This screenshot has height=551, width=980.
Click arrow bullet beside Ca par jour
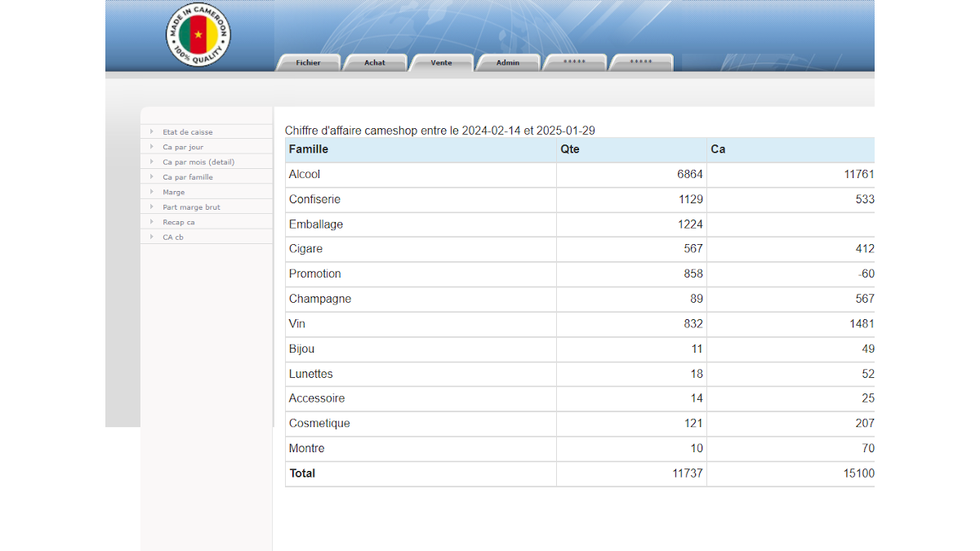[151, 147]
